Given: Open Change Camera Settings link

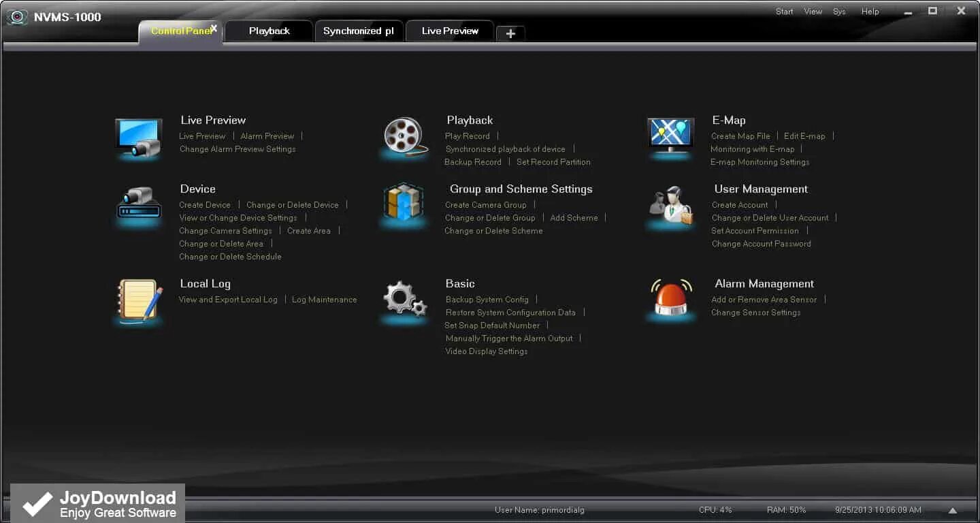Looking at the screenshot, I should [x=225, y=231].
